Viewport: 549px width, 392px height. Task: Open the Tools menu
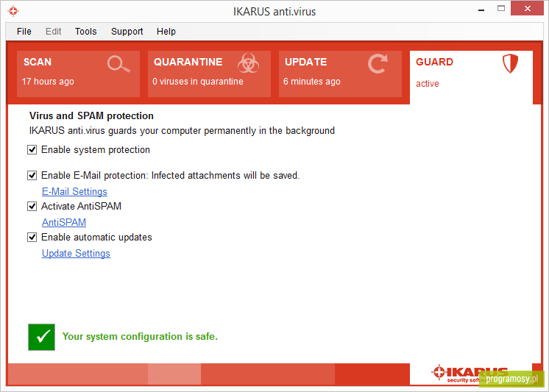pyautogui.click(x=86, y=32)
